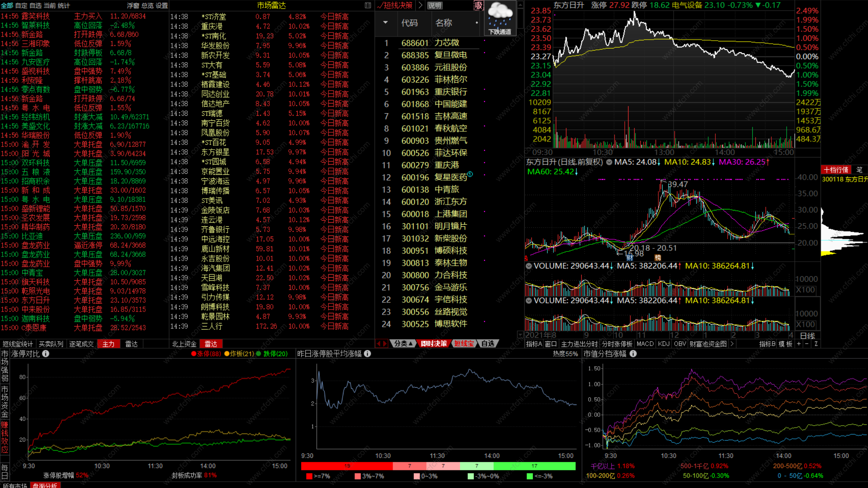
Task: Toggle the first VOLUME indicator circle
Action: coord(529,266)
